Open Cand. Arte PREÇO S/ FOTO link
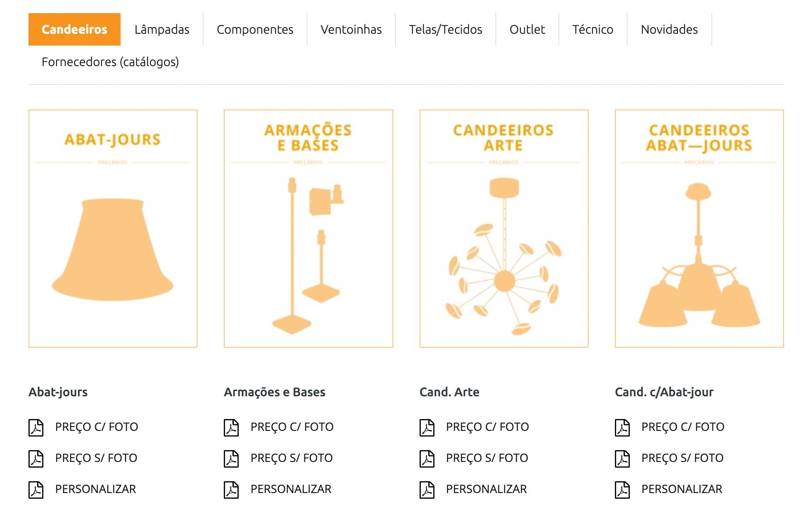Screen dimensions: 812x525 [x=487, y=458]
